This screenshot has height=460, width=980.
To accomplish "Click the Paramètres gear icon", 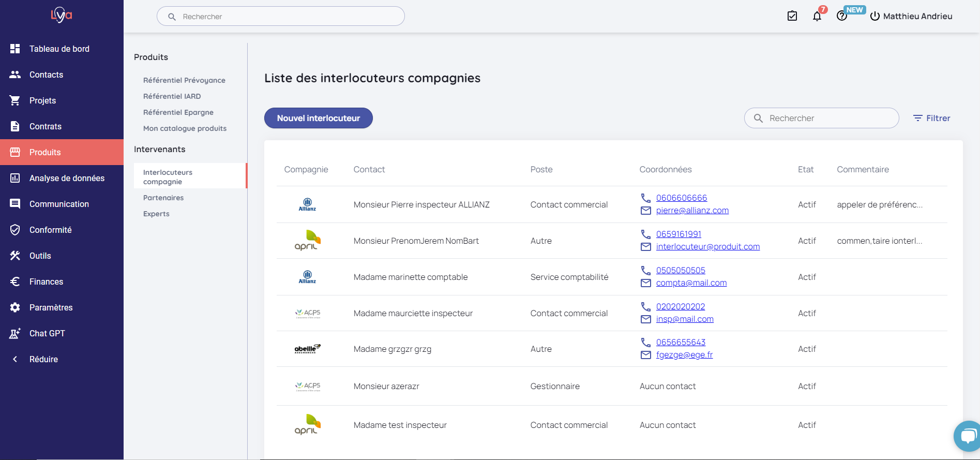I will coord(15,307).
